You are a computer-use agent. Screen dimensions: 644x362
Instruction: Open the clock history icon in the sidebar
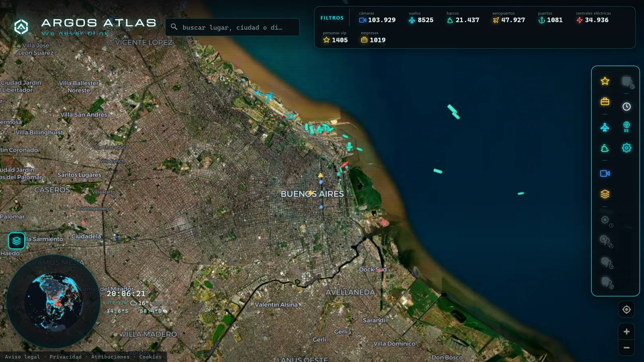(x=627, y=107)
